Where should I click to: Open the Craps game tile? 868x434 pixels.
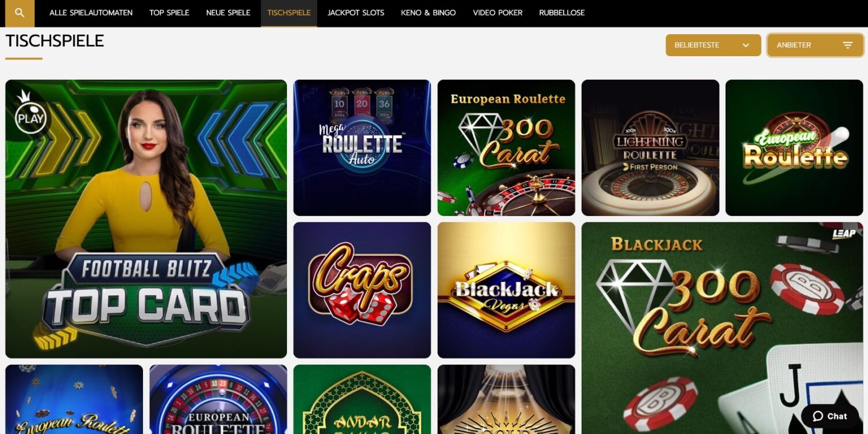click(x=362, y=290)
